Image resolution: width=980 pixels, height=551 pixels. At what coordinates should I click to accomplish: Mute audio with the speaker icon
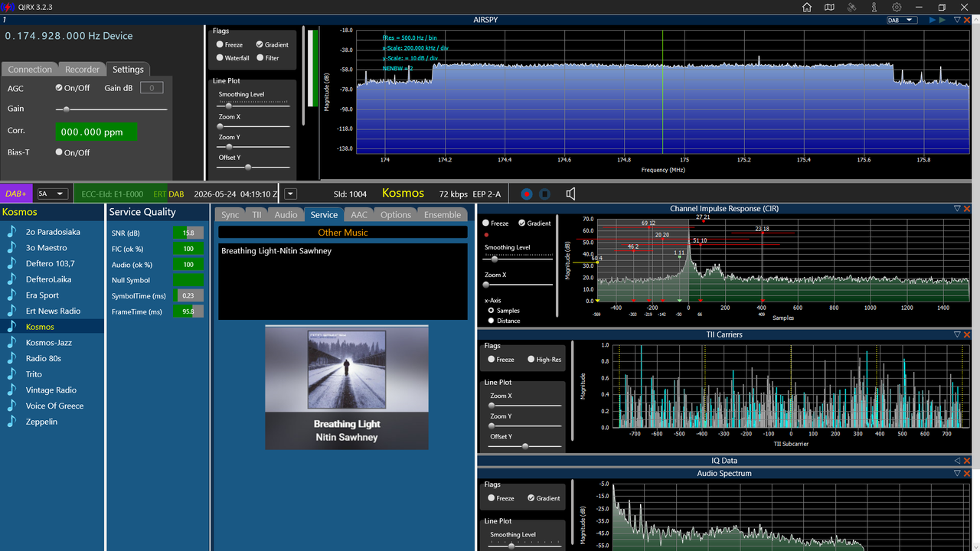coord(570,194)
